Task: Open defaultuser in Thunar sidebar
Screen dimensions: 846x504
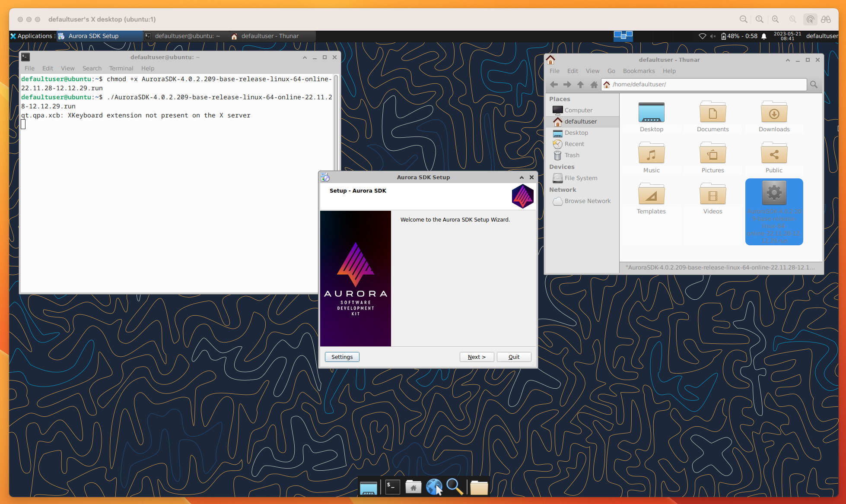Action: pos(582,121)
